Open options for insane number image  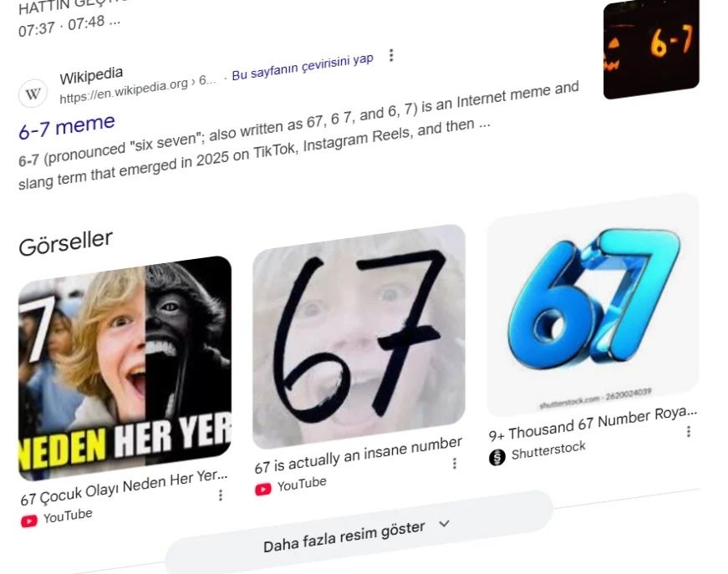point(455,463)
